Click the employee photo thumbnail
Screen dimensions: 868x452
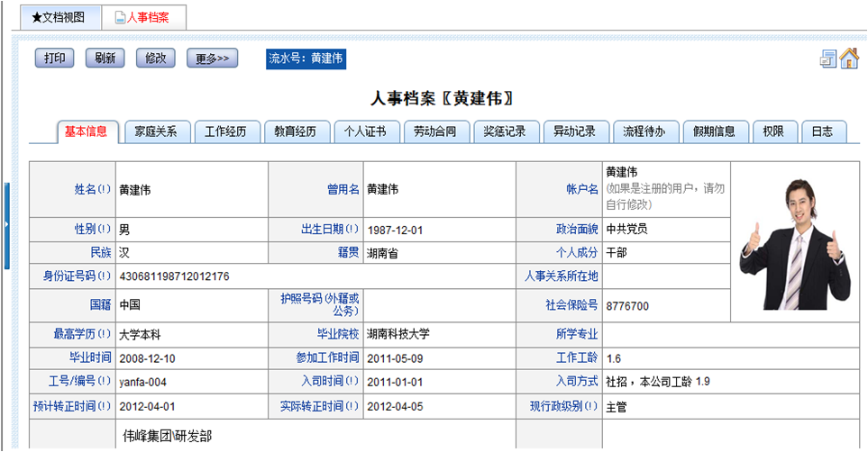795,244
